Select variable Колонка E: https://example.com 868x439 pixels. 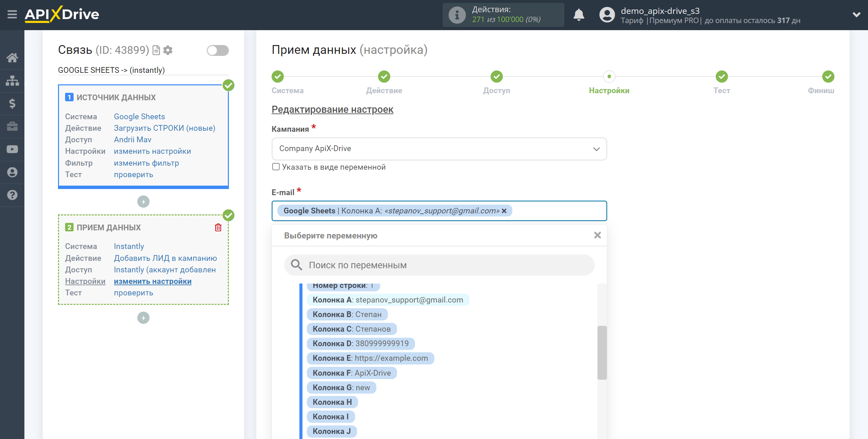370,358
